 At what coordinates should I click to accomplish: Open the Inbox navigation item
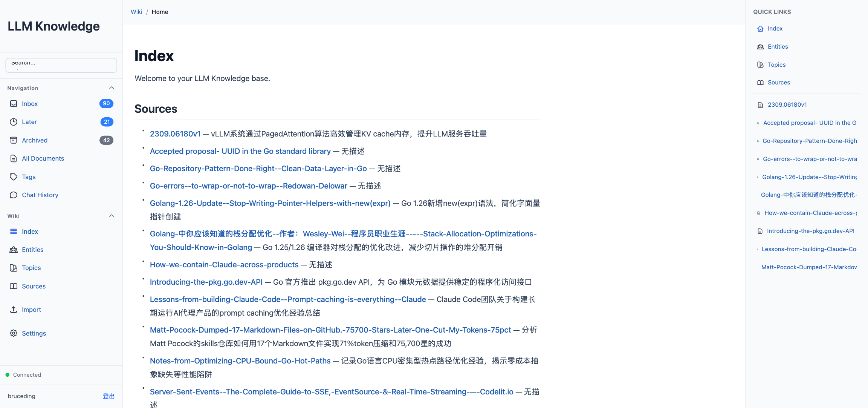pos(61,104)
